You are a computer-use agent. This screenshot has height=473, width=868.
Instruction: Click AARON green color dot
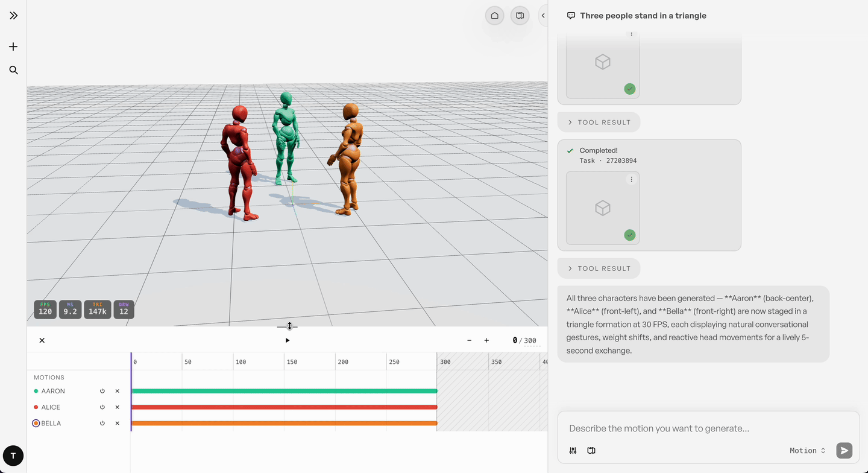click(36, 391)
